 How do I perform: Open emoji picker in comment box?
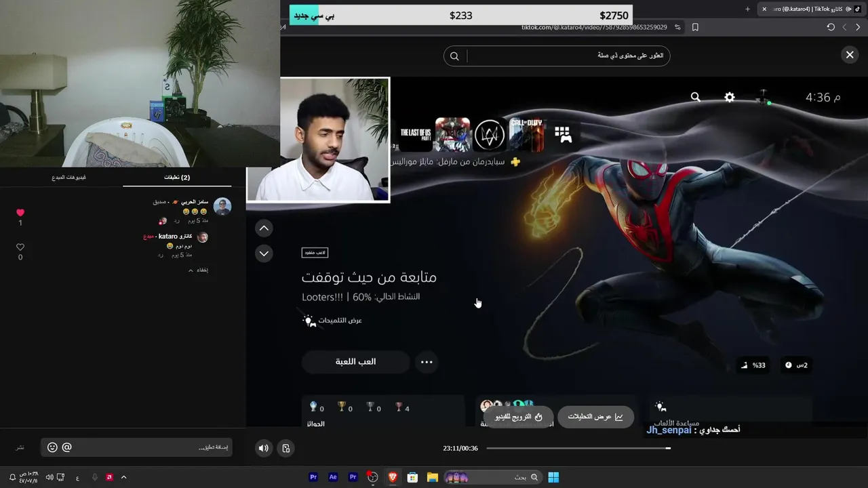tap(52, 447)
